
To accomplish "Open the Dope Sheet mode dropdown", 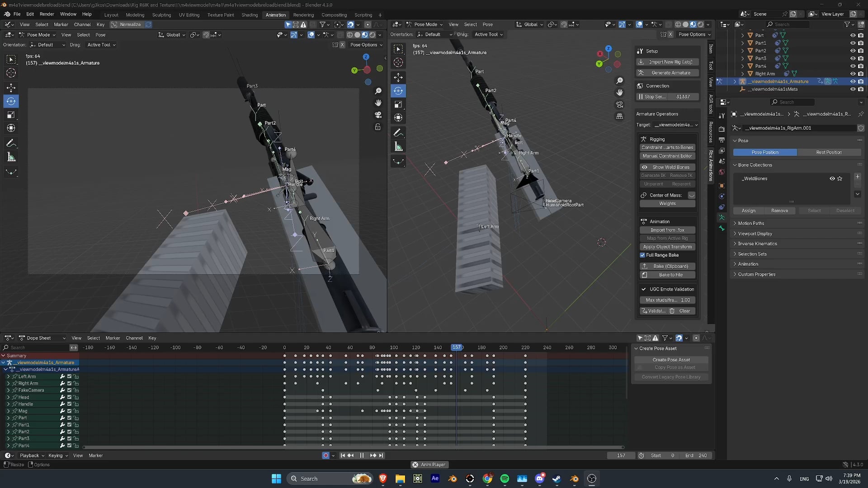I will 42,338.
